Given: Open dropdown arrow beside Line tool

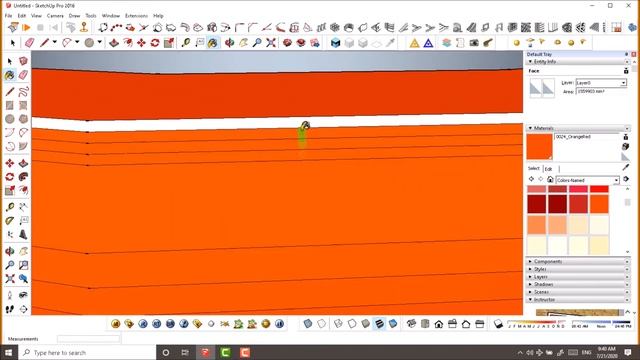Looking at the screenshot, I should (x=54, y=42).
